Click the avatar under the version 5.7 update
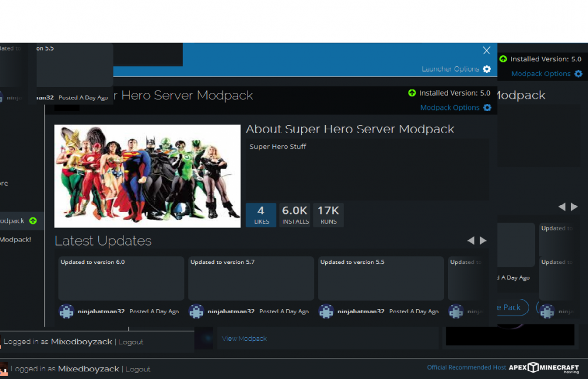The image size is (588, 379). pos(196,311)
